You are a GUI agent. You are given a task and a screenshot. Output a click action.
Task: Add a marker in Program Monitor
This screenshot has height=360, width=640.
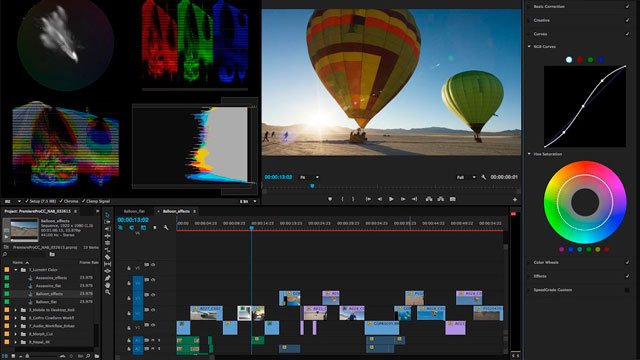coord(330,199)
